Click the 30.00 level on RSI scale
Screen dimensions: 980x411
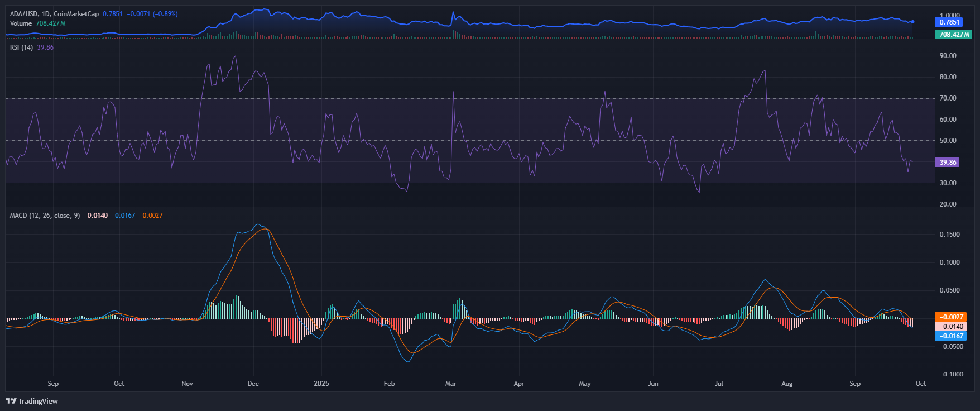[948, 183]
